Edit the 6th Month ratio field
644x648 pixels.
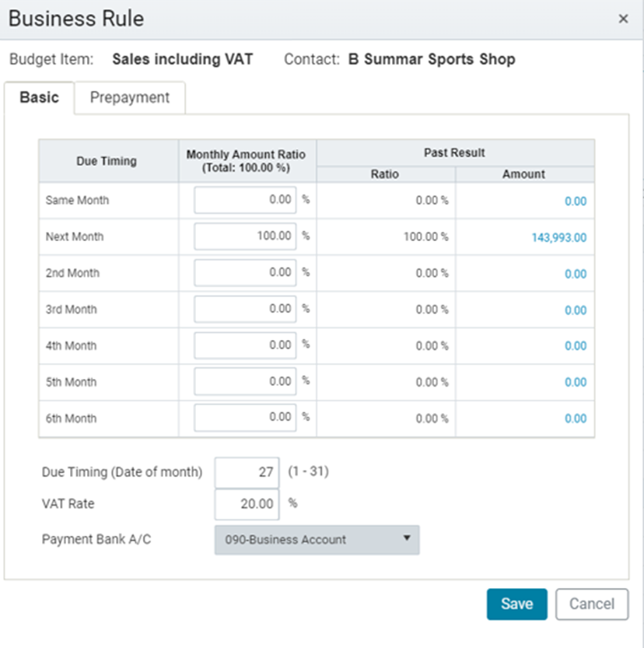245,418
